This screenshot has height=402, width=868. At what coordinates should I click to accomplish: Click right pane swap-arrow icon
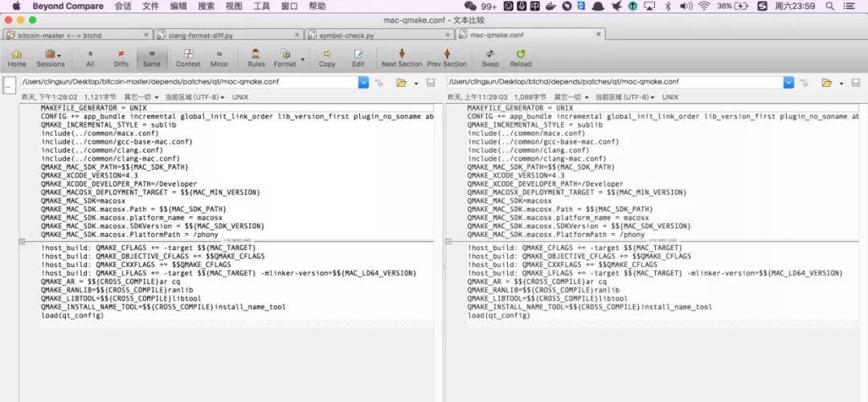[805, 83]
